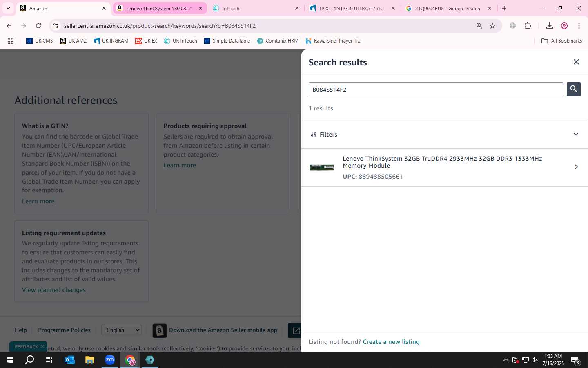Click the zoom magnifier icon in address bar
Image resolution: width=588 pixels, height=368 pixels.
point(479,26)
